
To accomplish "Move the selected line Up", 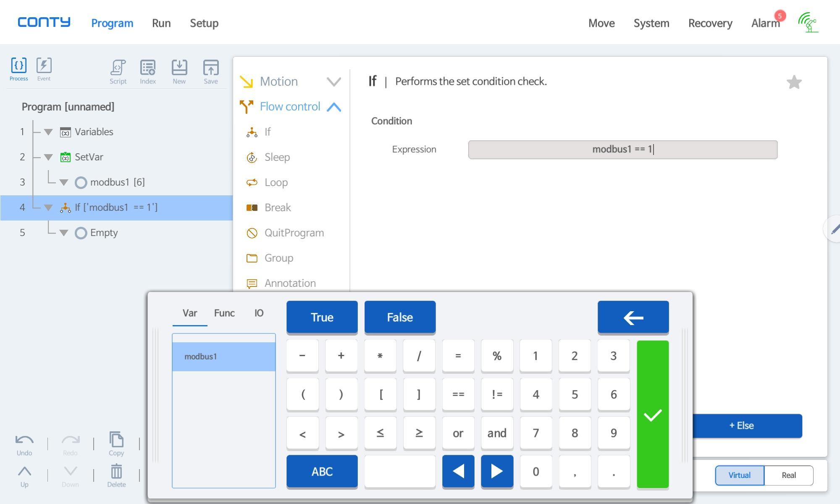I will (24, 476).
